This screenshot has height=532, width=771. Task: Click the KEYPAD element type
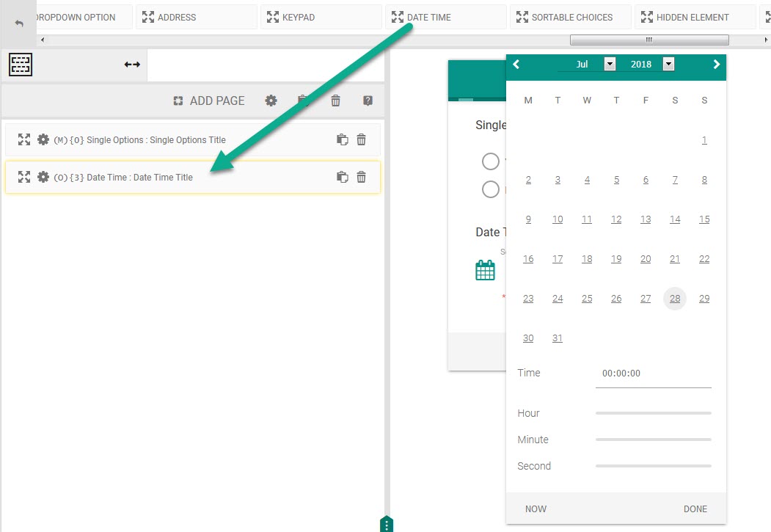pos(321,17)
